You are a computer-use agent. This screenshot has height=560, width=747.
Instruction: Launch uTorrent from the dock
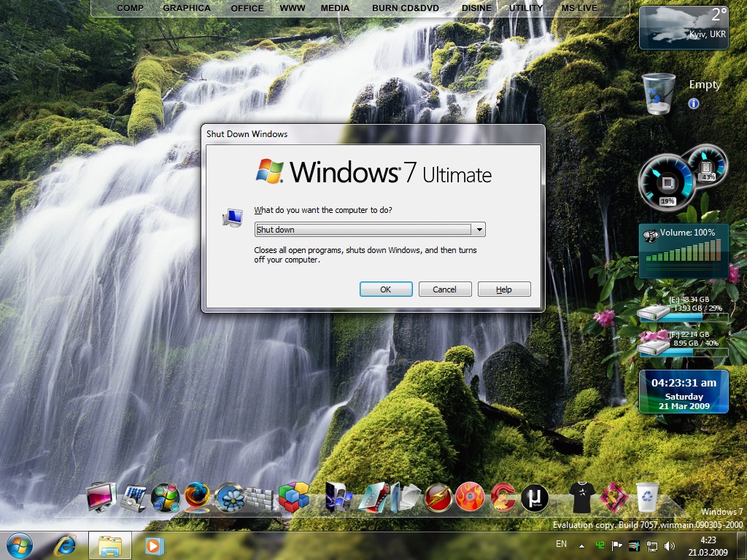tap(535, 498)
